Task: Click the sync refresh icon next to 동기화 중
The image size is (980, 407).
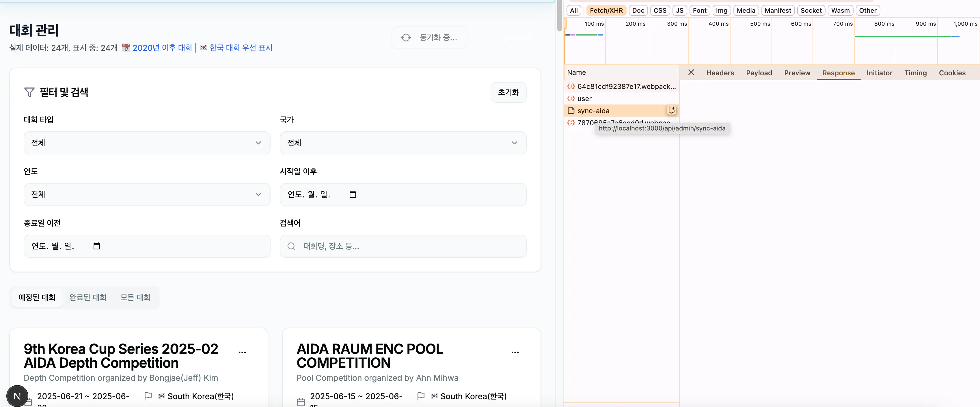Action: click(406, 37)
